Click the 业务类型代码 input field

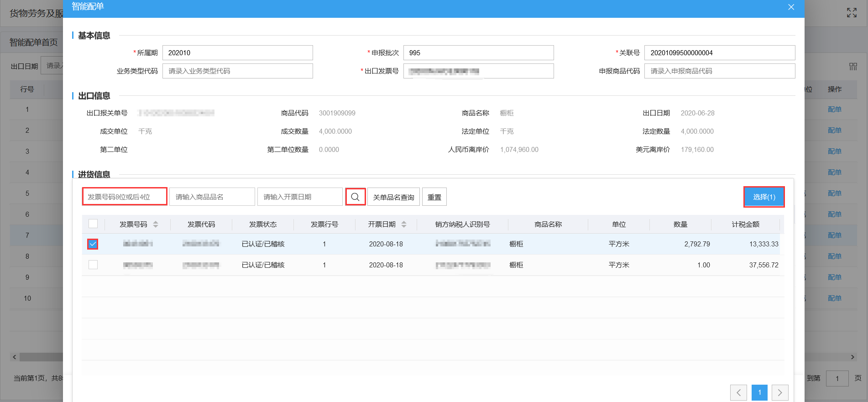(x=237, y=71)
